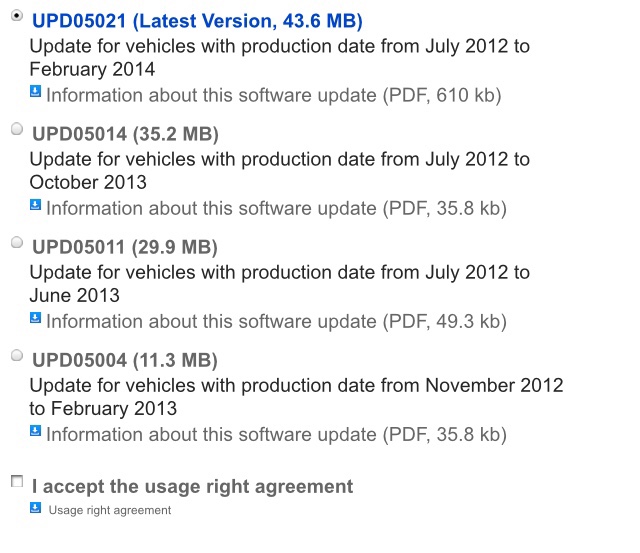Choose the UPD05014 radio option
This screenshot has width=640, height=553.
tap(17, 129)
